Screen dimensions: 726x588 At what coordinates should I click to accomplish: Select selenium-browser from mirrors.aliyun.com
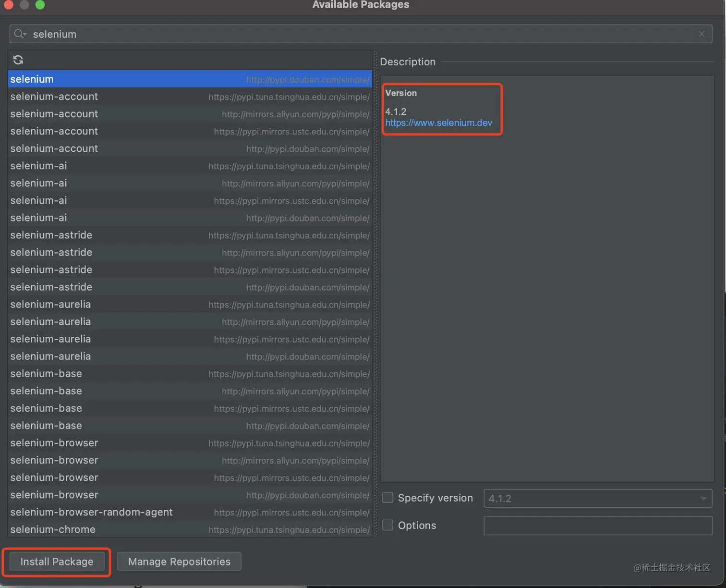pos(190,460)
